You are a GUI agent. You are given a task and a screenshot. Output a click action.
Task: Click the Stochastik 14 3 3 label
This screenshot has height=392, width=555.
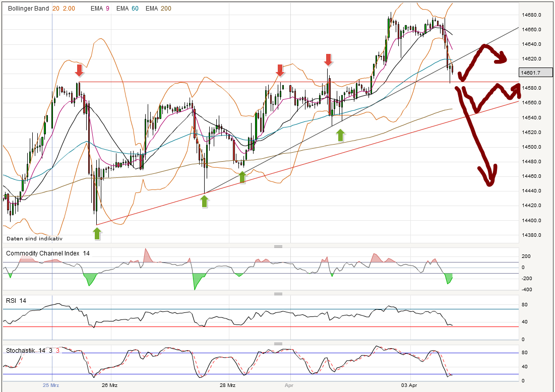(x=33, y=351)
